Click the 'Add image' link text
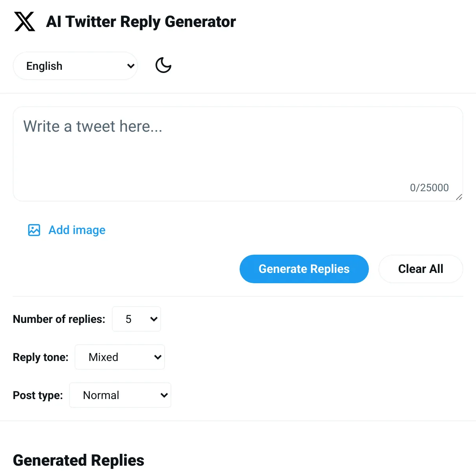476x476 pixels. 77,230
